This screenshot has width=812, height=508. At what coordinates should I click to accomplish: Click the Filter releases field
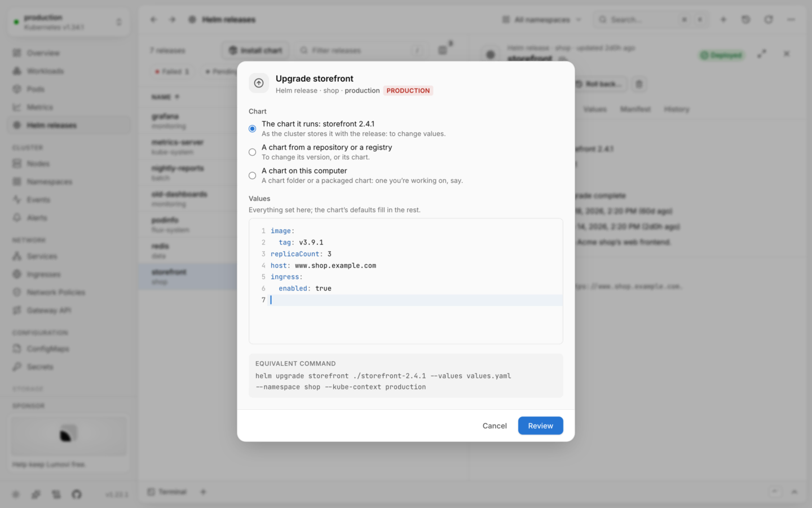point(361,50)
